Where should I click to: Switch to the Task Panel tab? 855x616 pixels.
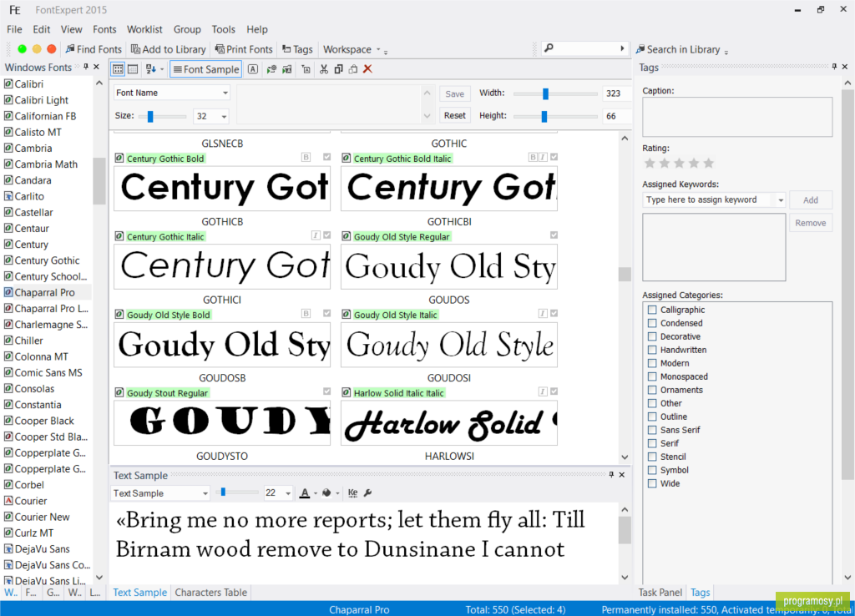pyautogui.click(x=660, y=593)
